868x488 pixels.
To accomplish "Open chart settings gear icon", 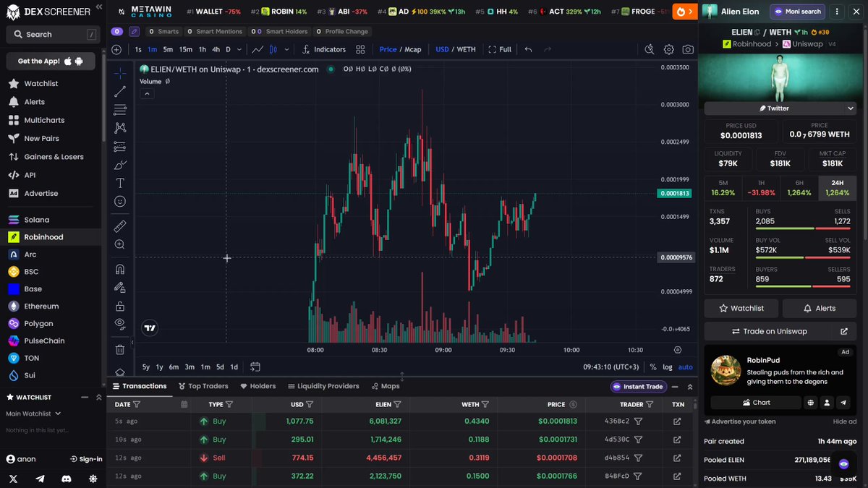I will coord(669,49).
